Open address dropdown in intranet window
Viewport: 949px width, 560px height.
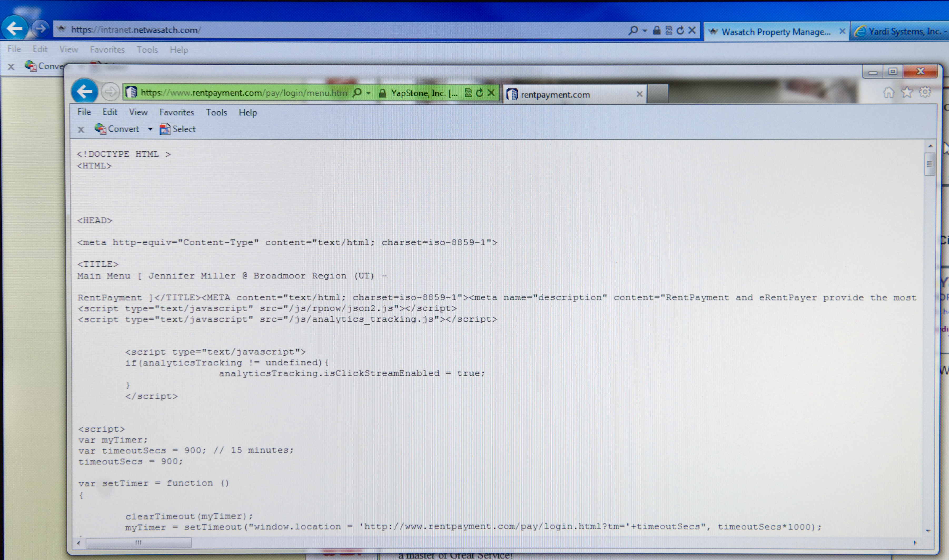645,31
